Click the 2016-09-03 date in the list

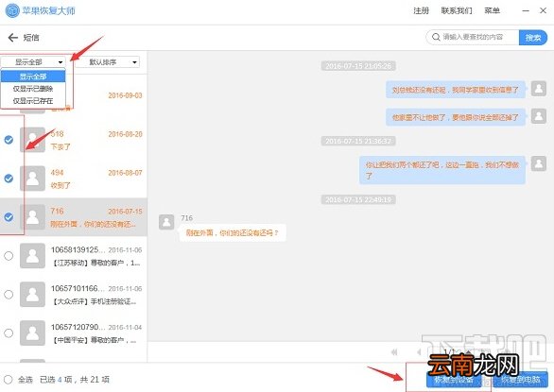pyautogui.click(x=125, y=95)
